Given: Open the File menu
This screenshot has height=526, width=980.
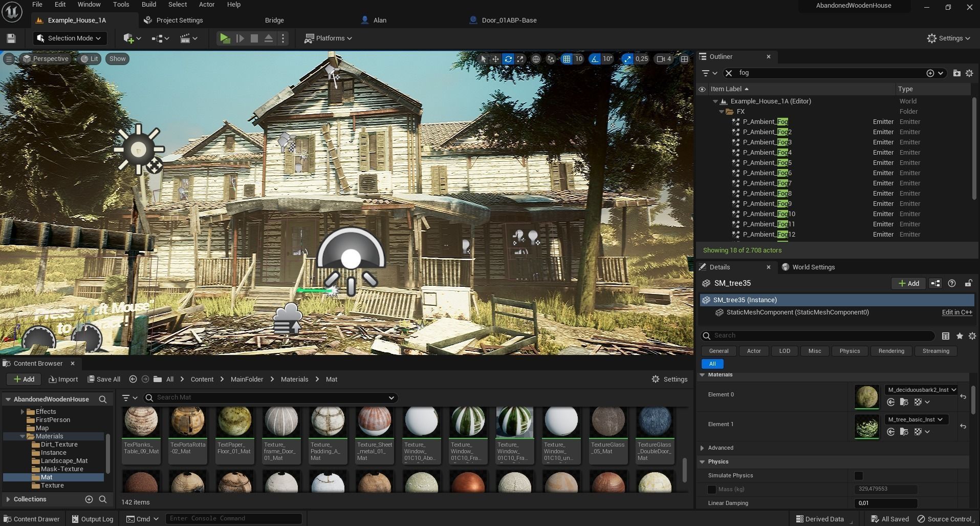Looking at the screenshot, I should coord(37,5).
